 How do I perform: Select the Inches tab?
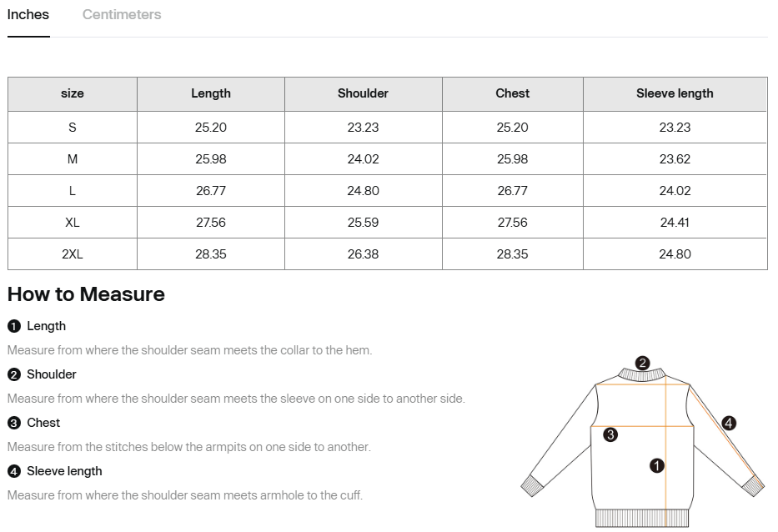coord(28,15)
